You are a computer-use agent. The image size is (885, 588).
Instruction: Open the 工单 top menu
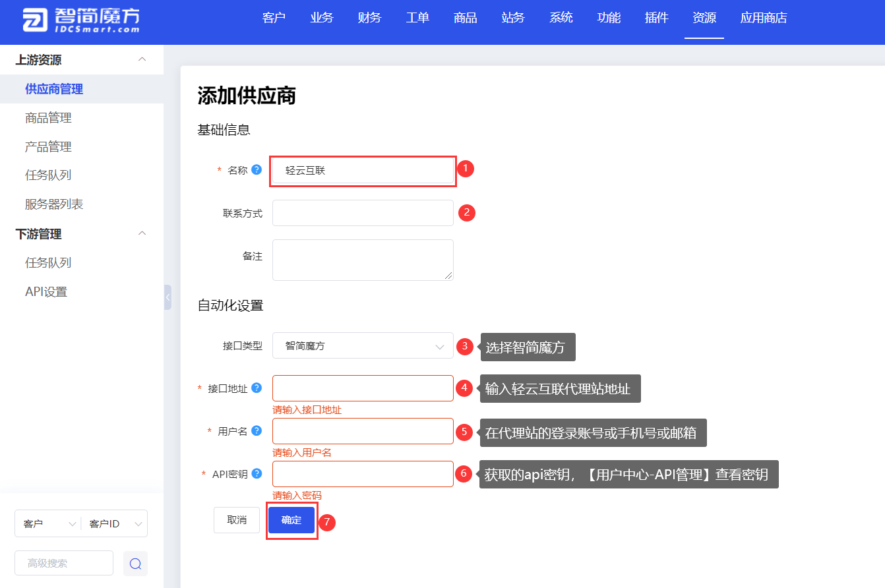pos(417,18)
